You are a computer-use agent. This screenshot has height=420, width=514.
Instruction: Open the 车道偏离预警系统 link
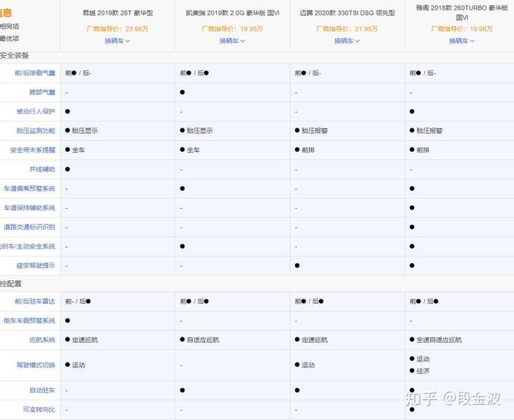coord(29,188)
